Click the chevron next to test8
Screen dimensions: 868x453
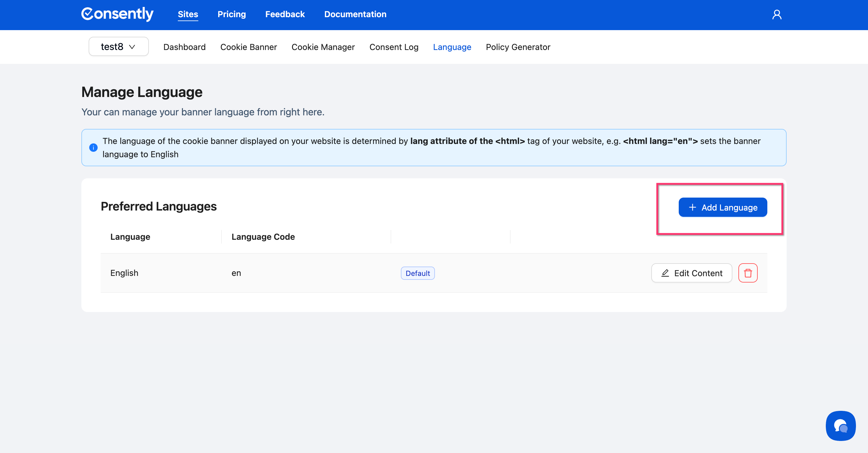click(x=132, y=47)
